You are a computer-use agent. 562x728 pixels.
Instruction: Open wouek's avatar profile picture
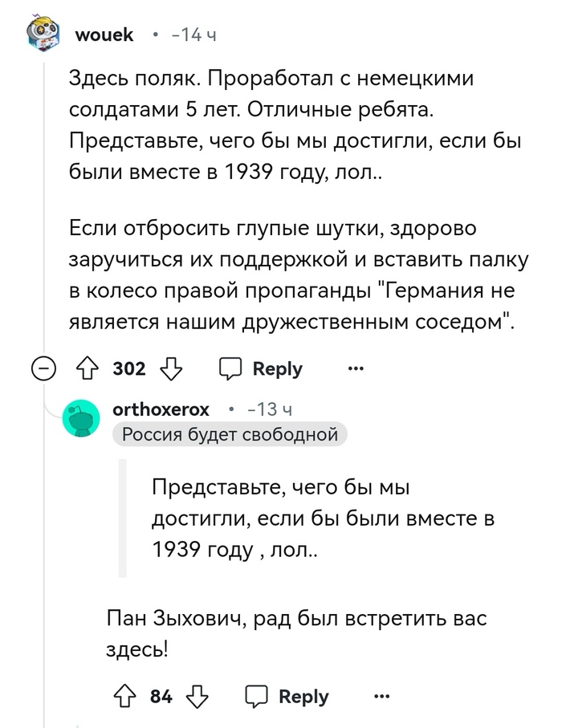[42, 35]
